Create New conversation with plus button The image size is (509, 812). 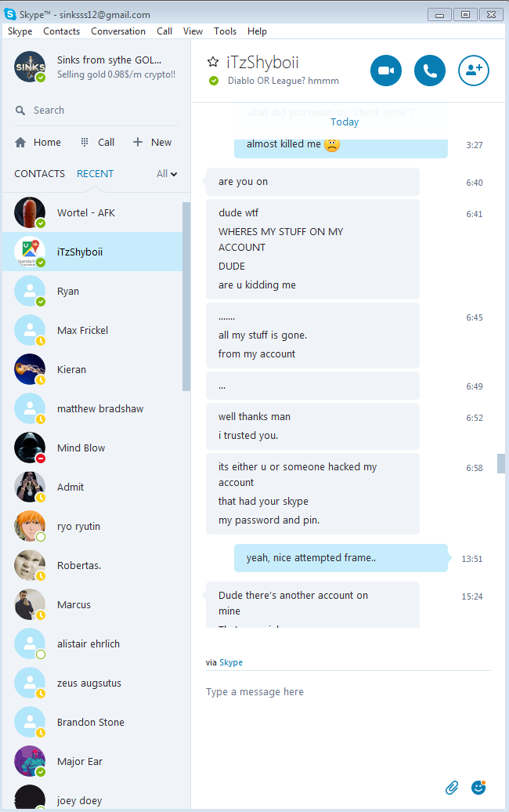point(152,142)
